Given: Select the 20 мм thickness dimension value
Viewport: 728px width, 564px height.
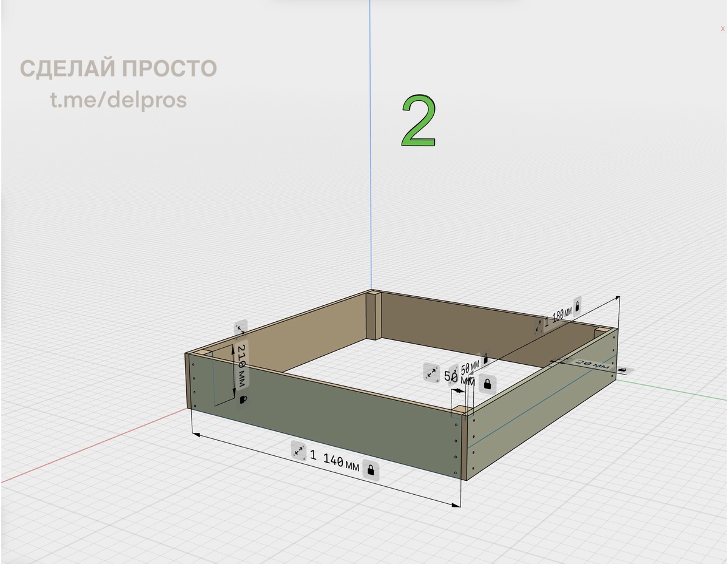Looking at the screenshot, I should pyautogui.click(x=591, y=364).
